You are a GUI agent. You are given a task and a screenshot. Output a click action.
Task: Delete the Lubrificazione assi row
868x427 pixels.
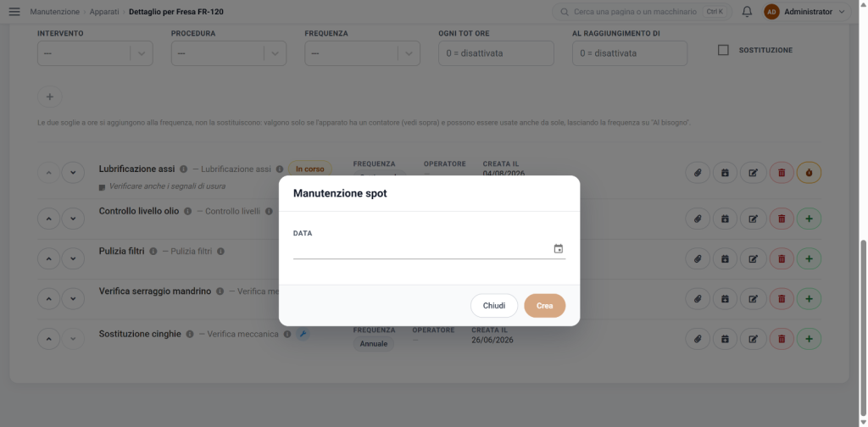tap(782, 173)
